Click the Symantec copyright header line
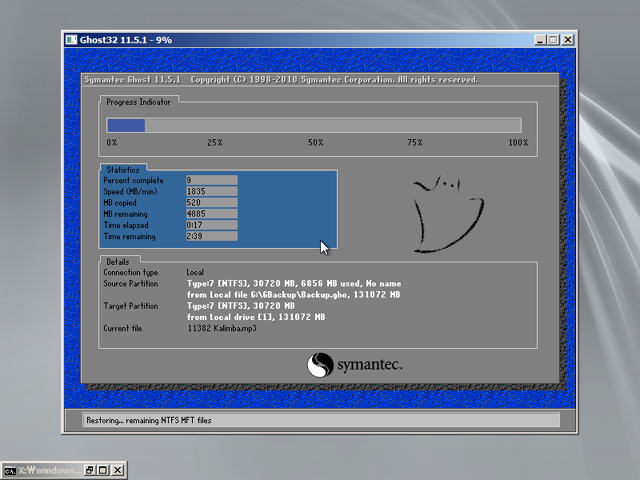Screen dimensions: 640x480 click(x=281, y=80)
